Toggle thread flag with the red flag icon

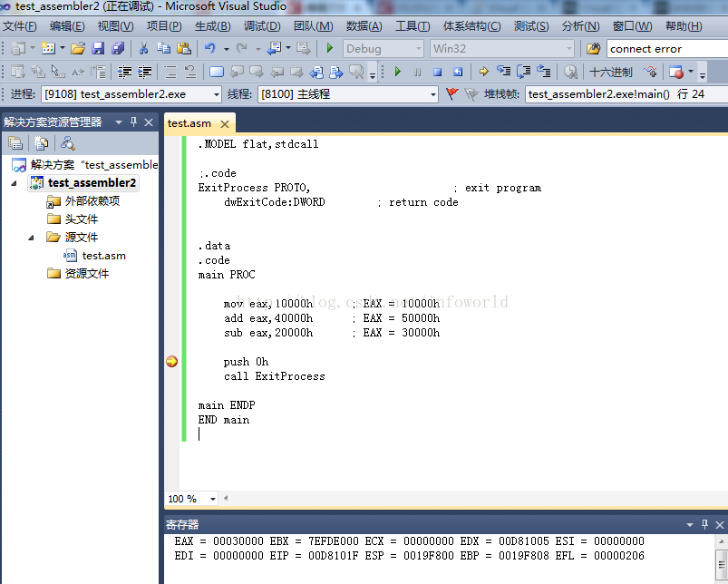coord(451,94)
